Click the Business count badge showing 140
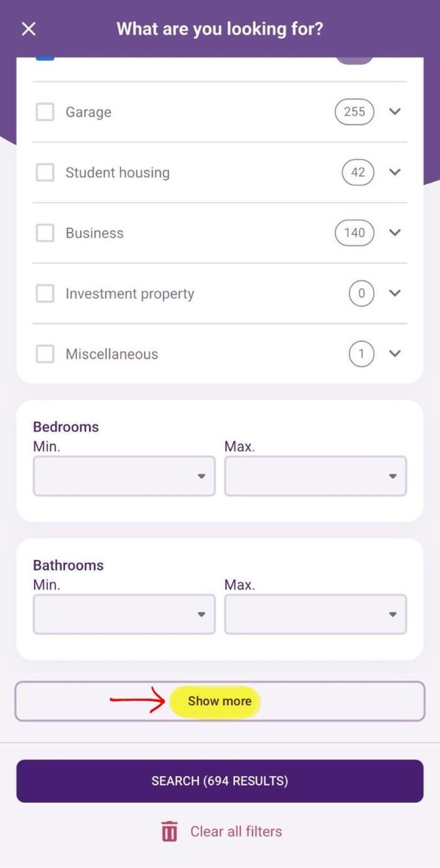The width and height of the screenshot is (440, 868). point(354,233)
